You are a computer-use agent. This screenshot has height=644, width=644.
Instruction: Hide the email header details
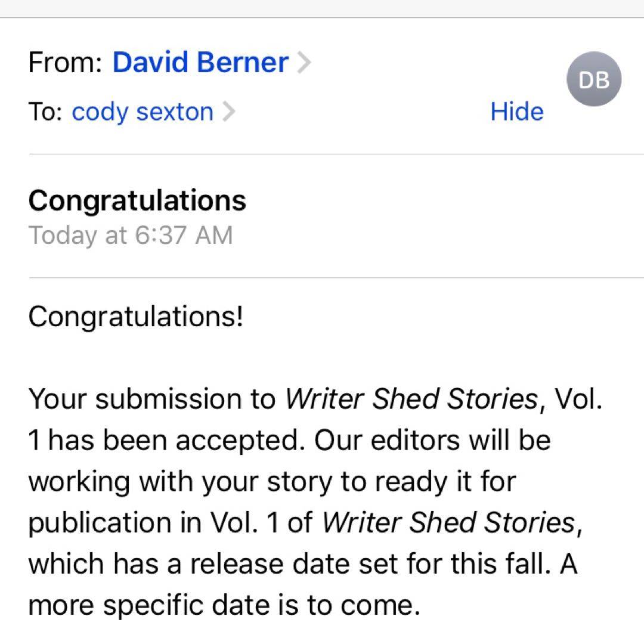click(x=516, y=112)
